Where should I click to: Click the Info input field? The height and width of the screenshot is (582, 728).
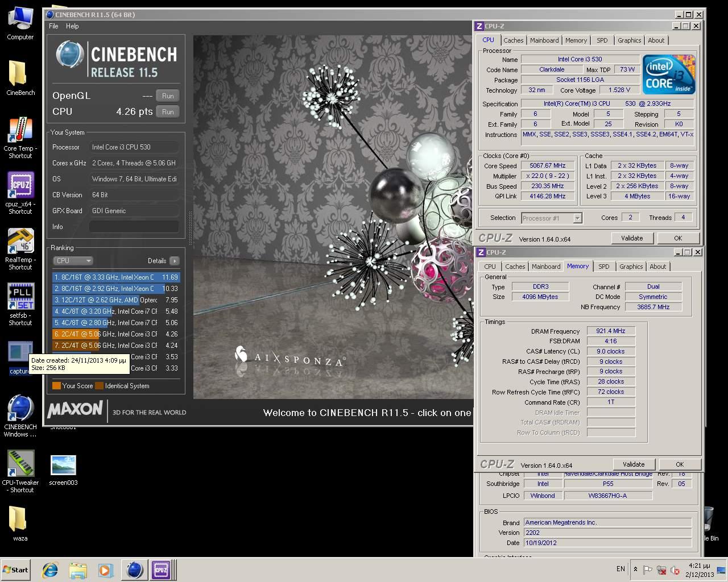(134, 227)
